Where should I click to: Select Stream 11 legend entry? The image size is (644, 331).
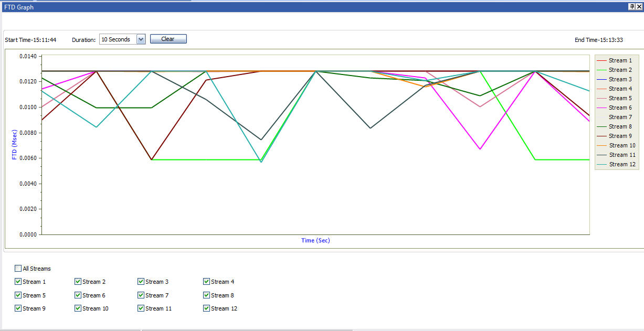617,155
